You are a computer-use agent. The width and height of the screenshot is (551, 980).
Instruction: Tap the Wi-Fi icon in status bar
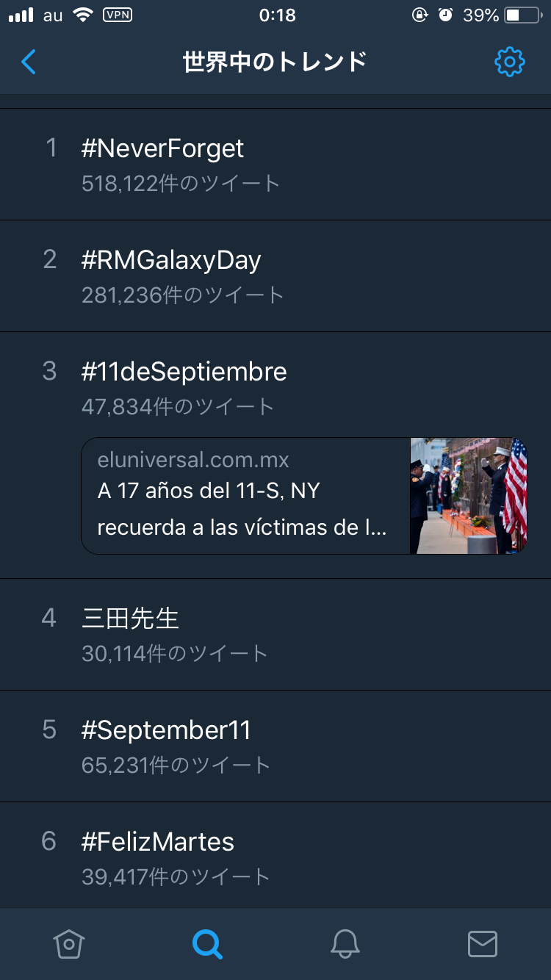pos(83,15)
